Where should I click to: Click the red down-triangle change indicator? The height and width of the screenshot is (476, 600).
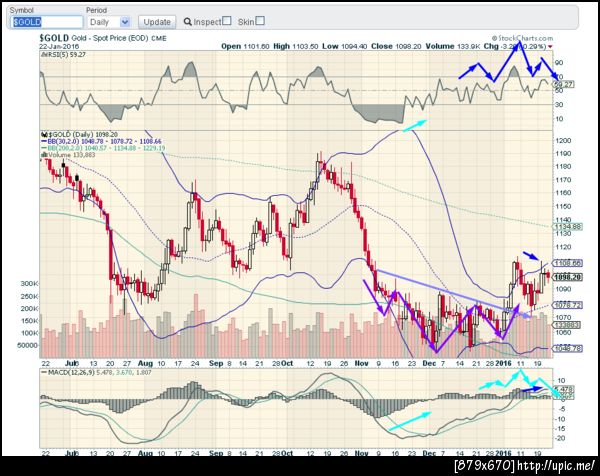[x=551, y=46]
